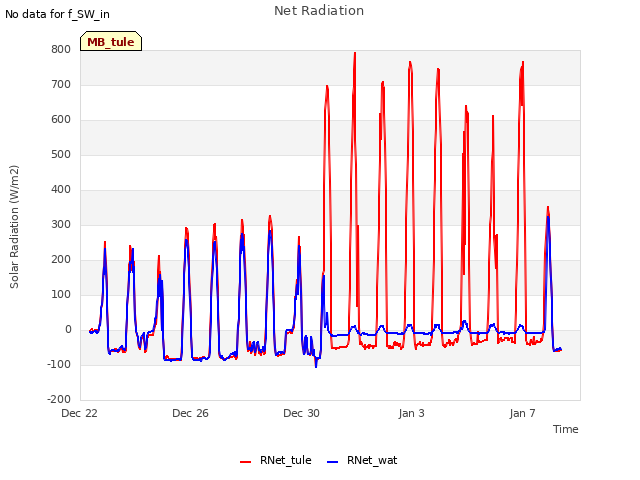640x480 pixels.
Task: Toggle the RNet_tule legend entry
Action: point(276,460)
